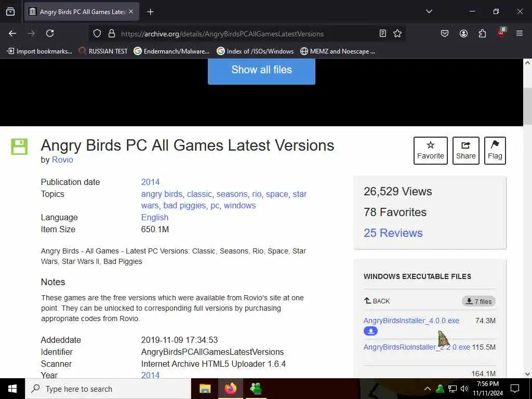The height and width of the screenshot is (399, 532).
Task: Open the Windows Start menu
Action: click(12, 389)
